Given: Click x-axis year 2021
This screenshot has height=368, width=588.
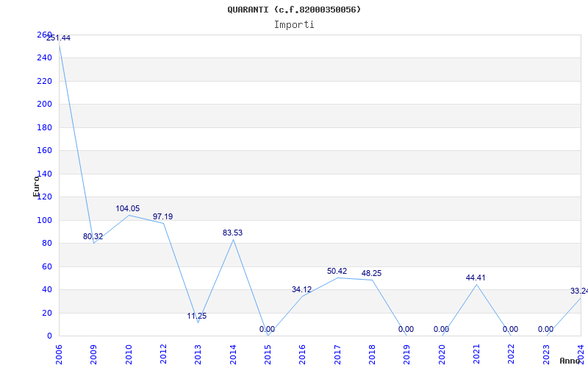Looking at the screenshot, I should coord(476,354).
